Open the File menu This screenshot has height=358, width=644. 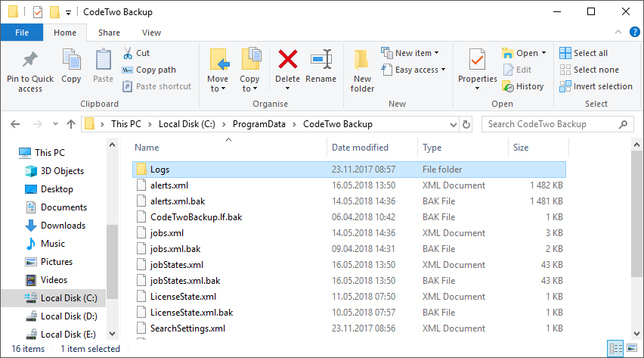pos(22,33)
